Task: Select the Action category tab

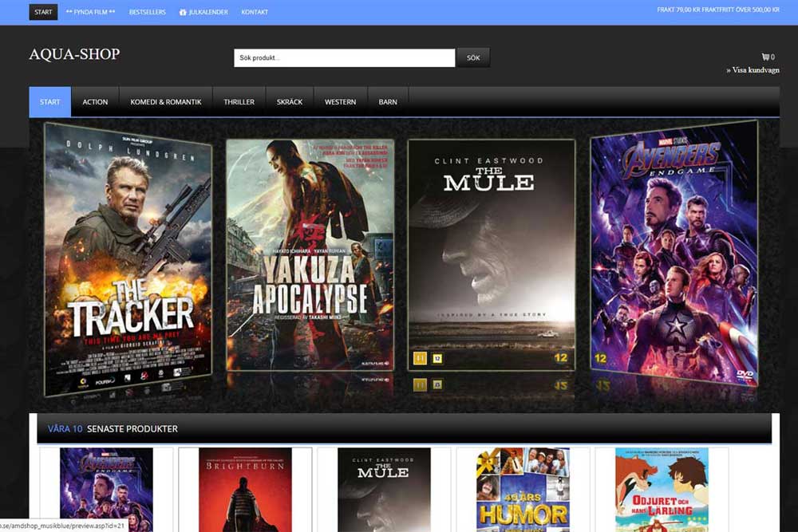Action: click(x=95, y=102)
